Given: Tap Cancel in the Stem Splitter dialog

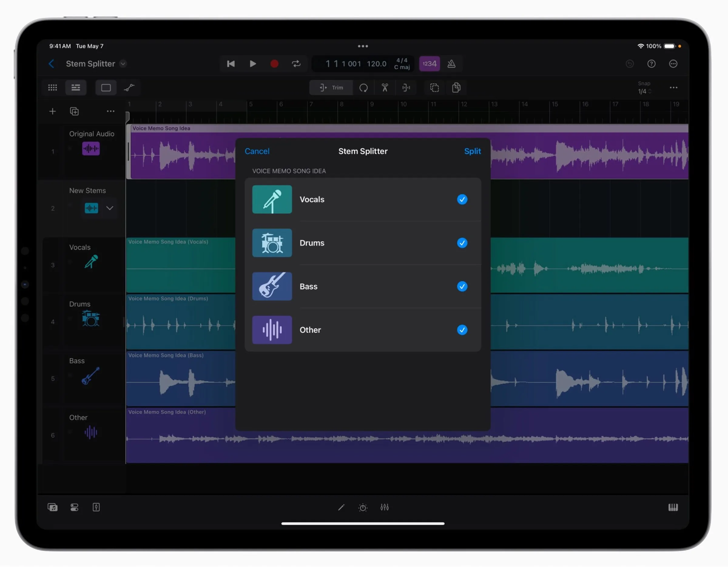Looking at the screenshot, I should (257, 151).
